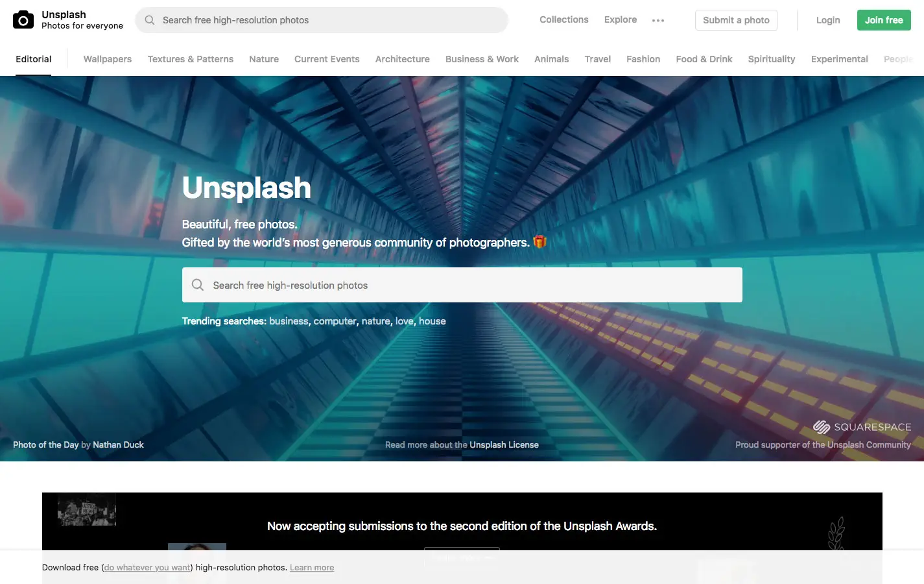
Task: Click Learn more in bottom banner
Action: 312,567
